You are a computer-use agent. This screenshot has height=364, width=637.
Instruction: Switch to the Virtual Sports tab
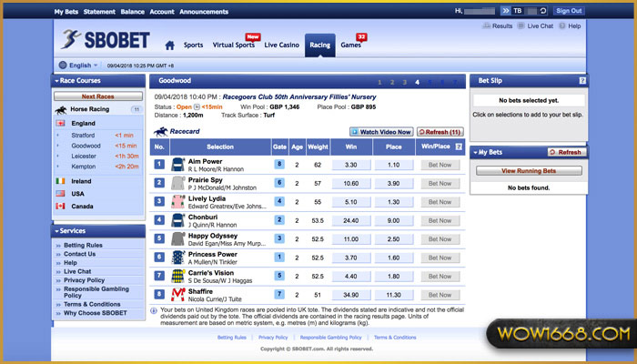click(x=233, y=44)
